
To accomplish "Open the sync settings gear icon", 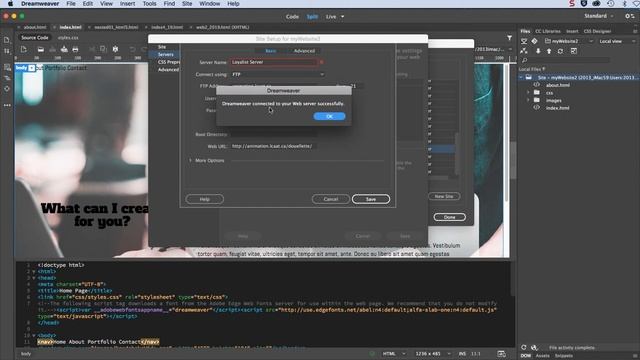I will pyautogui.click(x=629, y=16).
